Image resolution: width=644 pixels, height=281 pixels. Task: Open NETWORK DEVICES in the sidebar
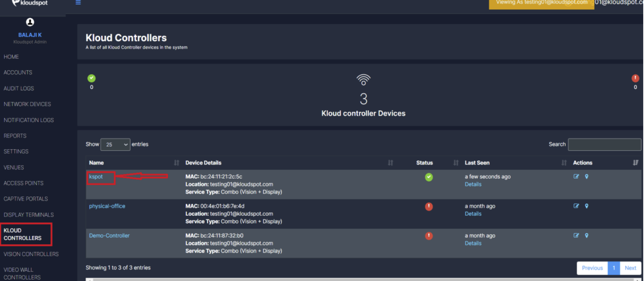pyautogui.click(x=27, y=104)
